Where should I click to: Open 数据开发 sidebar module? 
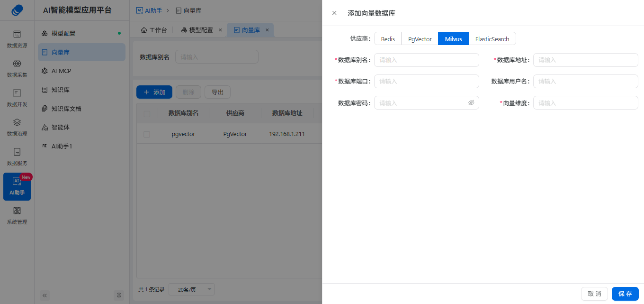click(x=17, y=98)
